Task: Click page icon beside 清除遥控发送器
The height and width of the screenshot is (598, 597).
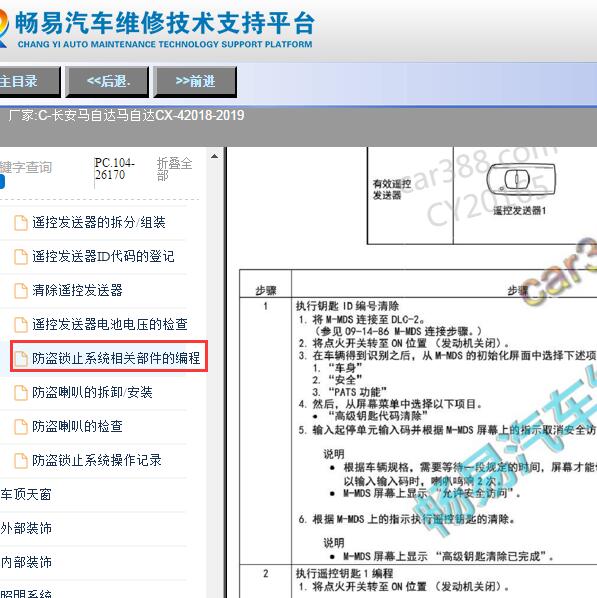Action: [21, 291]
